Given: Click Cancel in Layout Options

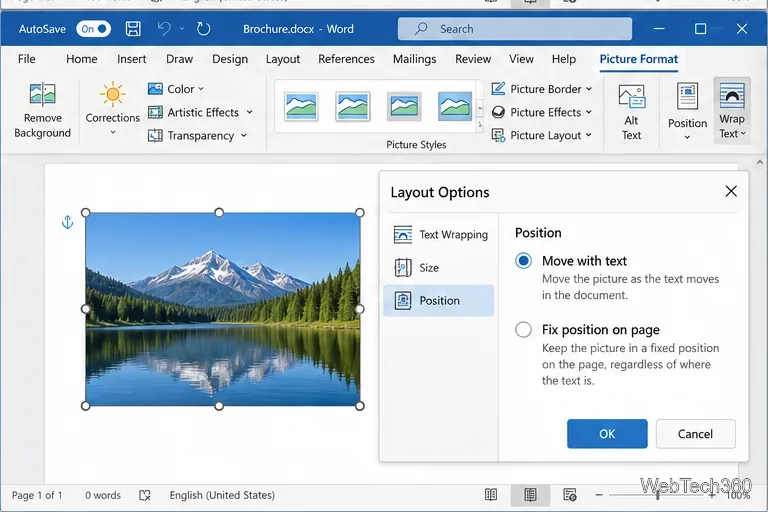Looking at the screenshot, I should click(696, 434).
